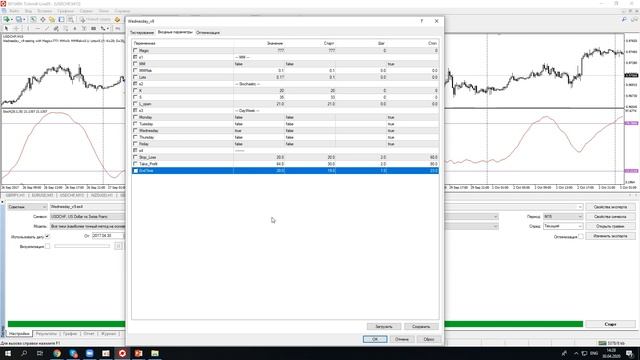Image resolution: width=640 pixels, height=360 pixels.
Task: Click the visualization speed slider
Action: click(82, 246)
